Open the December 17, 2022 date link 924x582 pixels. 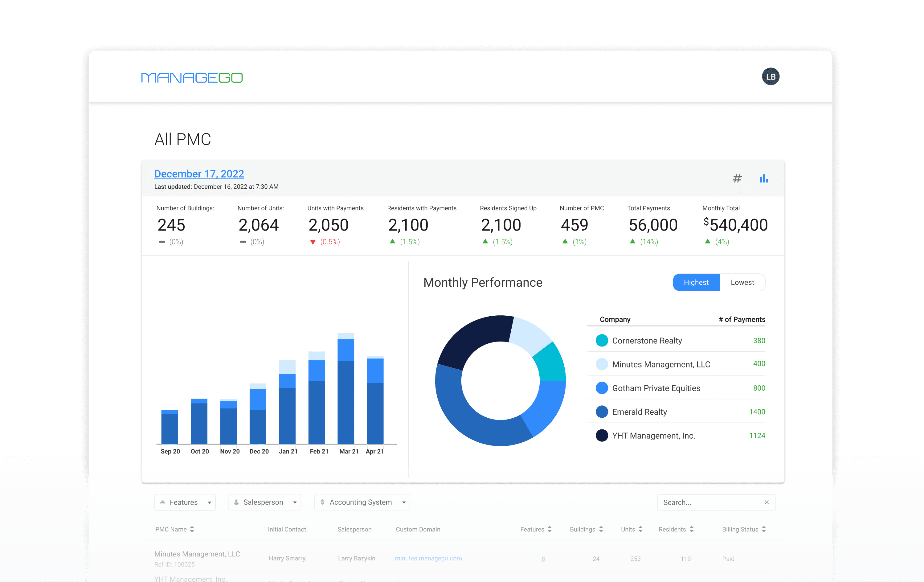coord(199,174)
